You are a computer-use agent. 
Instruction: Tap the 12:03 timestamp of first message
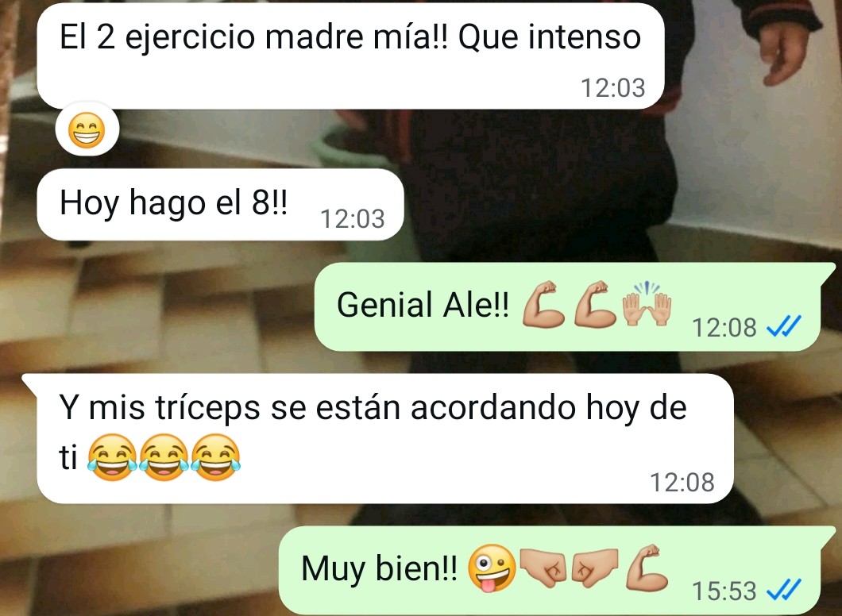(x=612, y=88)
